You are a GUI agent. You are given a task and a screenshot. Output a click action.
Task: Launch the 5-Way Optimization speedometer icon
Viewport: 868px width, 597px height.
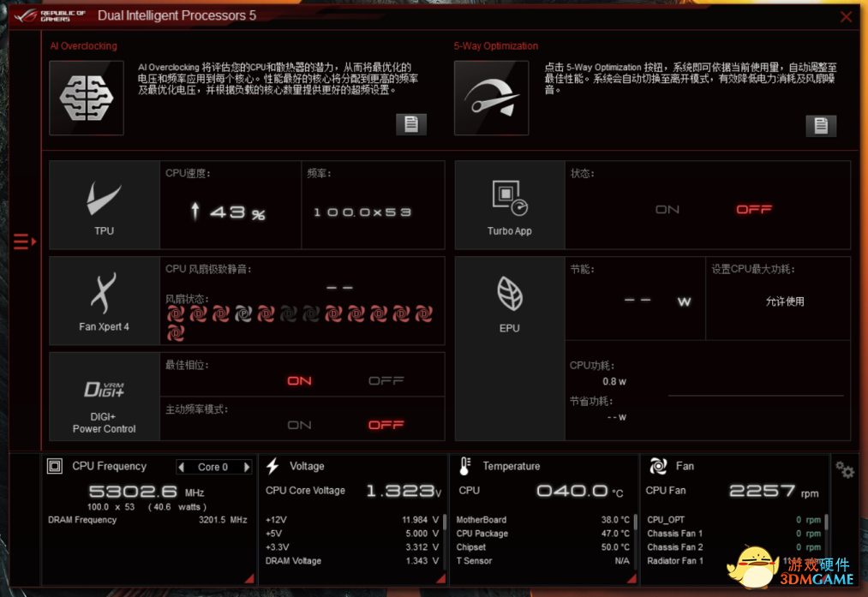[x=491, y=98]
